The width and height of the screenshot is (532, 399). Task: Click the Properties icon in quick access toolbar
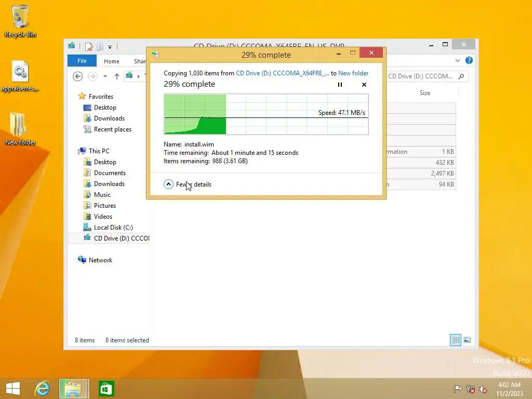pos(89,46)
